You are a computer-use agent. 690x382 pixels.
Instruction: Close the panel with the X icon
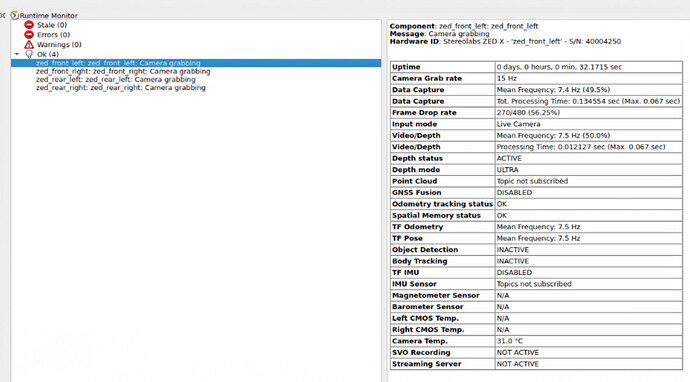click(x=3, y=15)
